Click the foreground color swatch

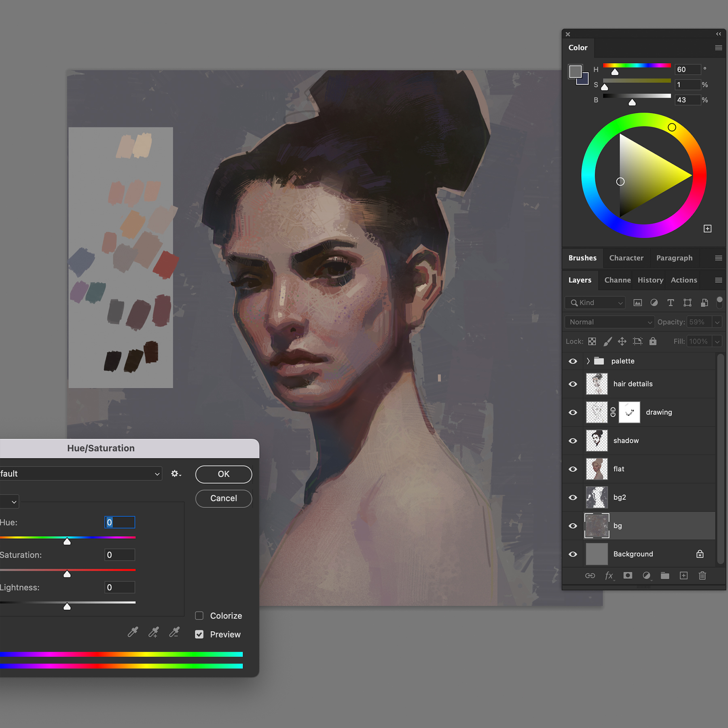575,72
